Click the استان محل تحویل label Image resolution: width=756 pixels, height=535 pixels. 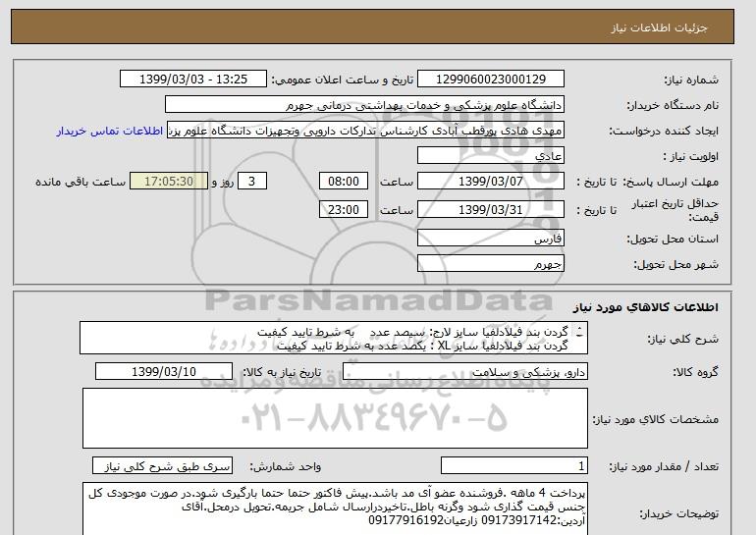(673, 239)
